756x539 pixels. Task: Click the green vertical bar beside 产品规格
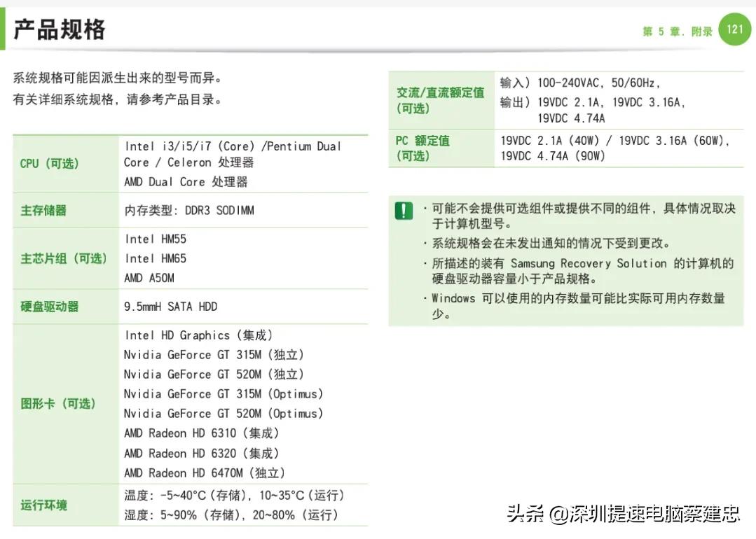click(x=5, y=29)
